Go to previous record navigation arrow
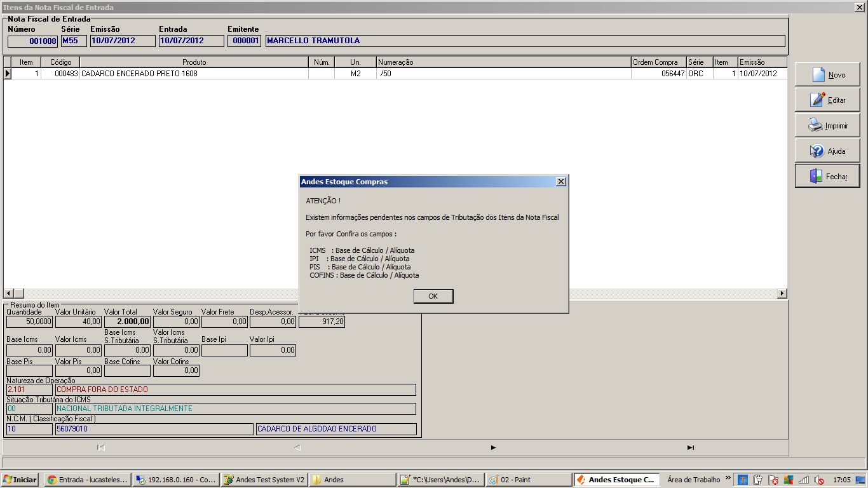The image size is (868, 488). pyautogui.click(x=297, y=447)
